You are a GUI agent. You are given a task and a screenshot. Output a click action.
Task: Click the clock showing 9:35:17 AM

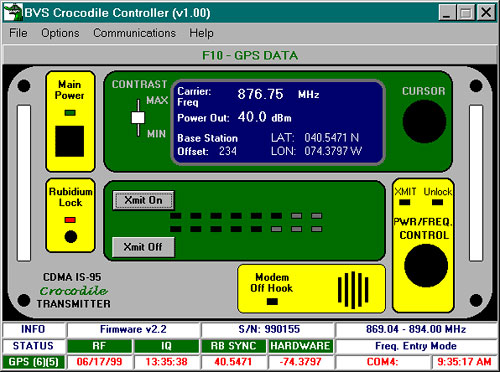(x=464, y=362)
